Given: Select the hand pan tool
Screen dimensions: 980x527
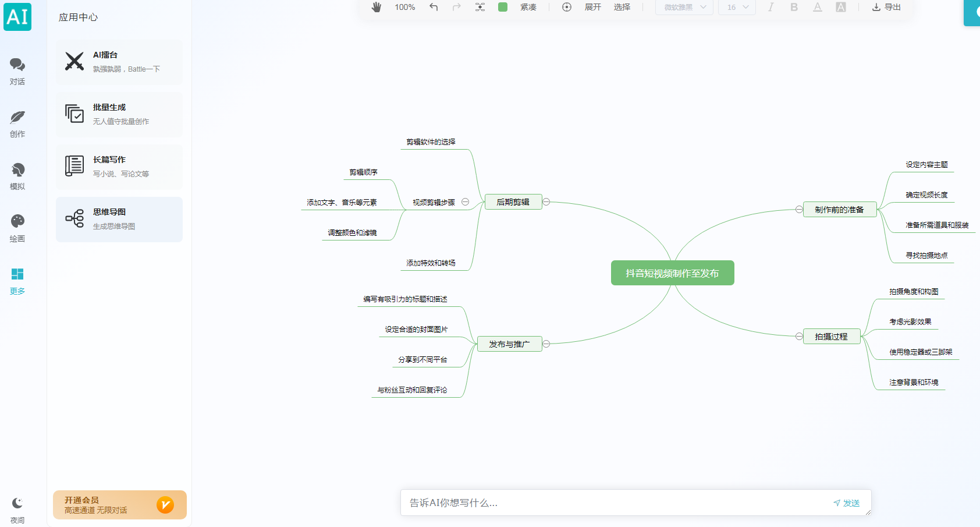Looking at the screenshot, I should click(377, 7).
